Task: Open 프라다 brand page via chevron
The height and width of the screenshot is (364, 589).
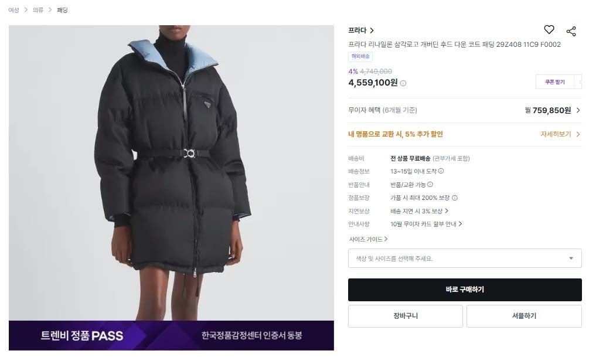Action: [372, 30]
